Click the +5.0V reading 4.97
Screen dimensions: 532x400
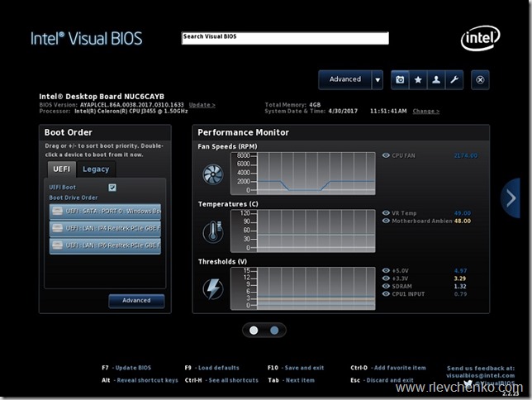(x=460, y=270)
